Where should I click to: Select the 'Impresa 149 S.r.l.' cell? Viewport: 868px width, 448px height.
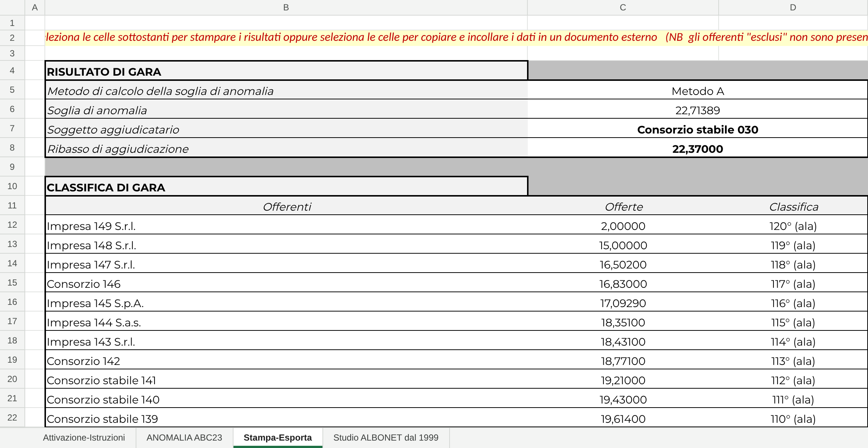(x=286, y=225)
